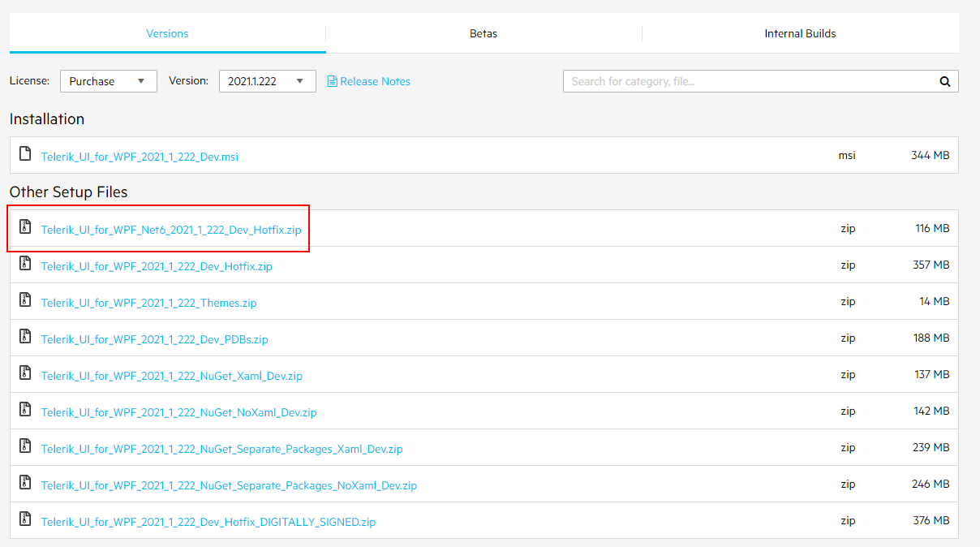Download Telerik_UI_for_WPF_2021_1_222_Dev.msi
The width and height of the screenshot is (980, 547).
pyautogui.click(x=140, y=156)
